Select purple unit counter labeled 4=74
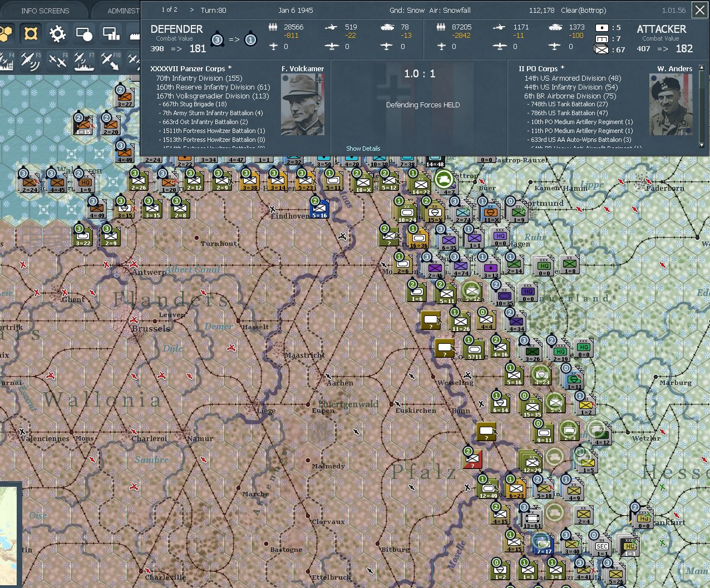This screenshot has width=710, height=588. tap(461, 266)
